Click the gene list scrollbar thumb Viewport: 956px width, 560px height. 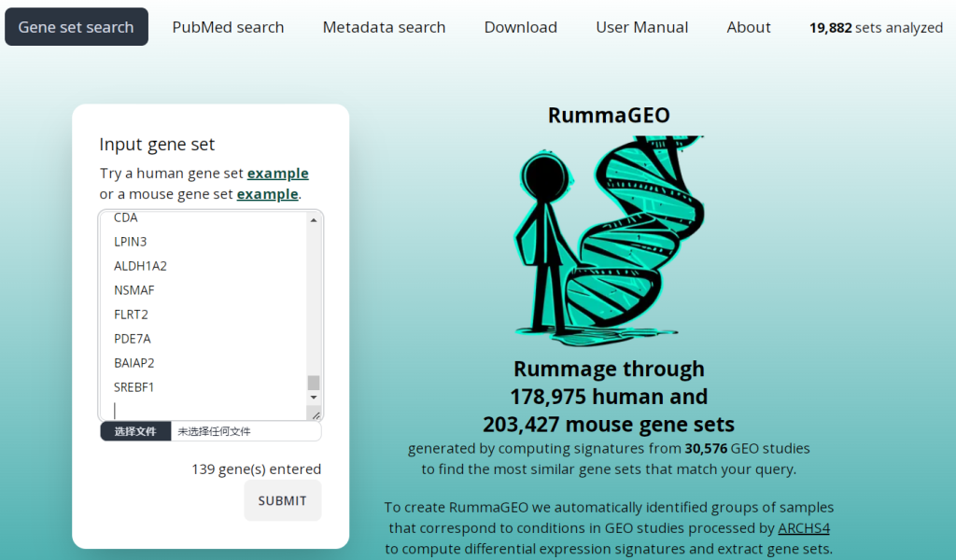pyautogui.click(x=314, y=383)
